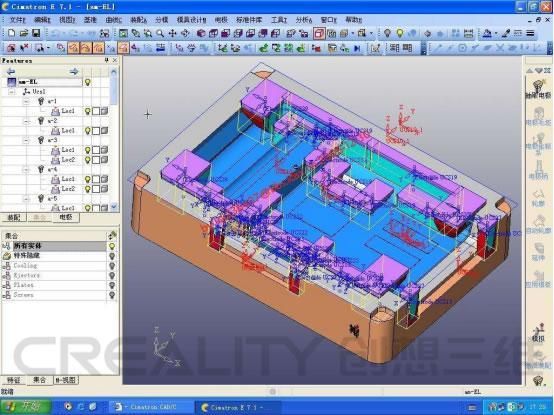Screen dimensions: 554x415
Task: Collapse the Ucs1 tree node
Action: coord(12,92)
